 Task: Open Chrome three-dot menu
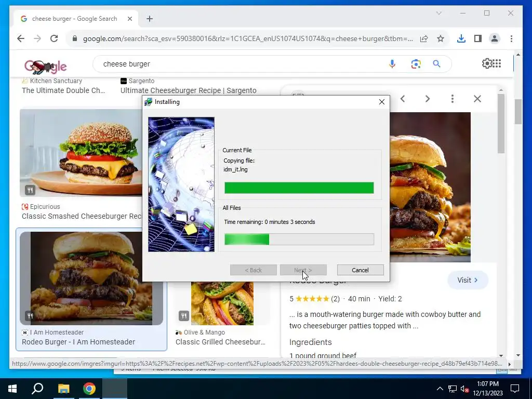[x=511, y=38]
